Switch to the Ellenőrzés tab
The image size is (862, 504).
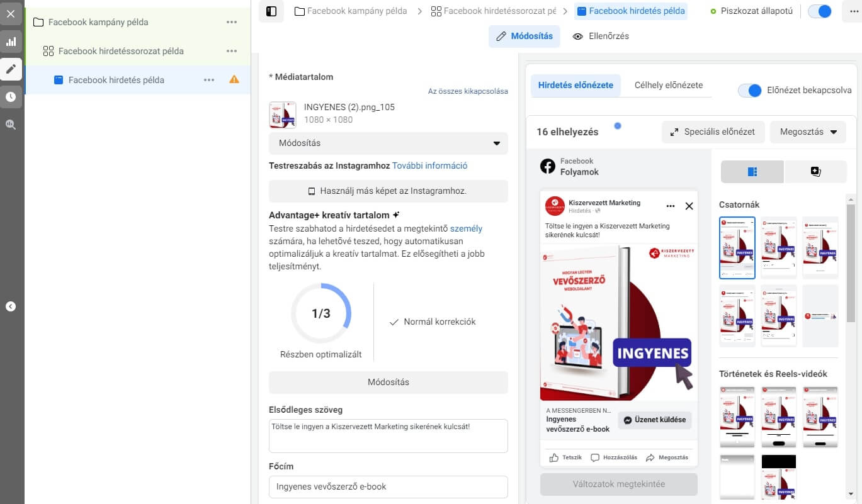coord(601,36)
